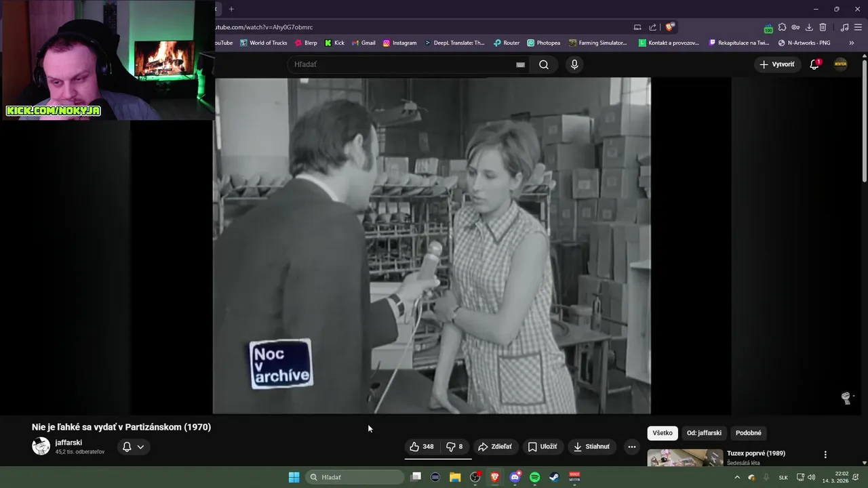This screenshot has width=868, height=488.
Task: Click the YouTube search magnifier button
Action: 544,64
